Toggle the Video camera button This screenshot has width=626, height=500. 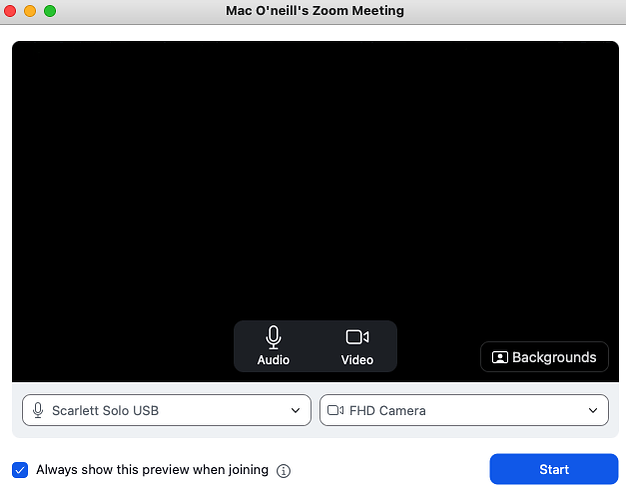click(x=357, y=346)
